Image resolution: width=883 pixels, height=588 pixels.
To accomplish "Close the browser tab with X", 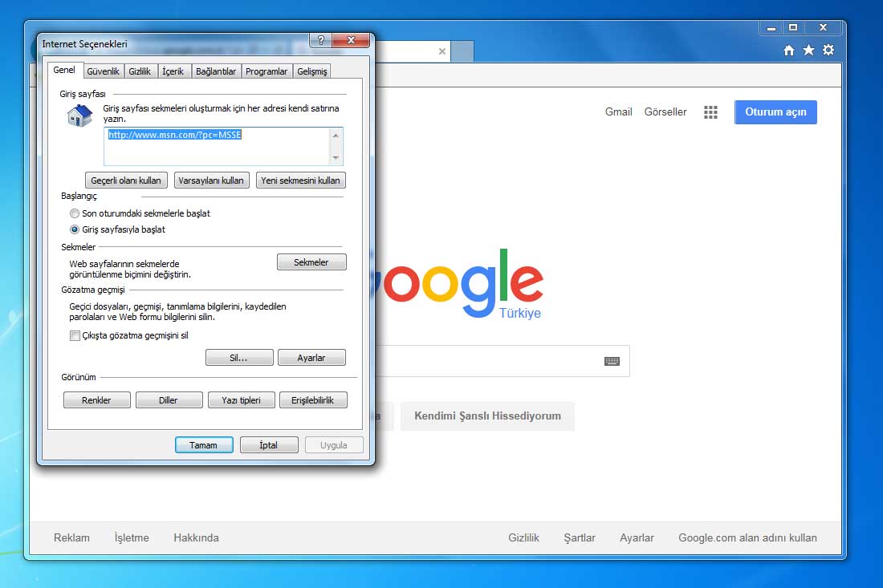I will tap(441, 52).
